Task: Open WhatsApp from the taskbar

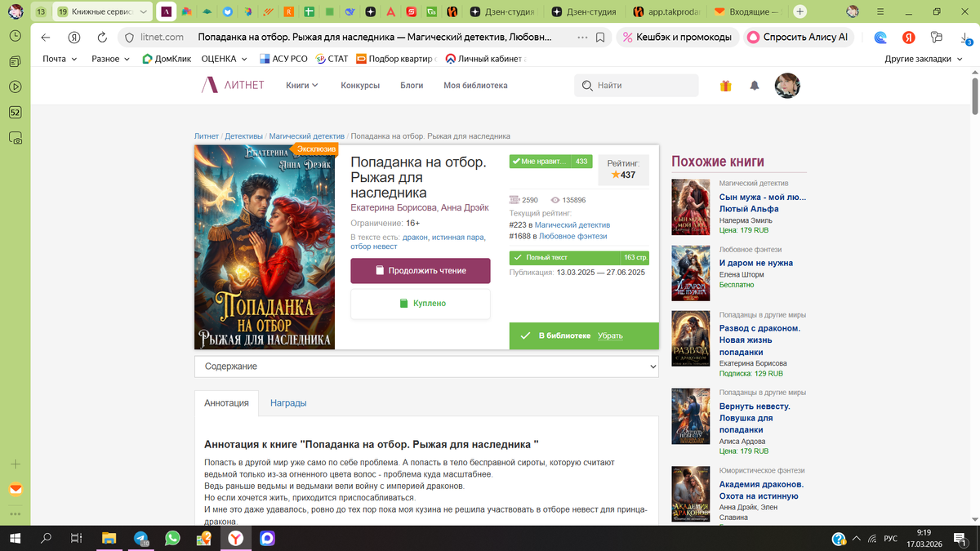Action: pos(172,539)
